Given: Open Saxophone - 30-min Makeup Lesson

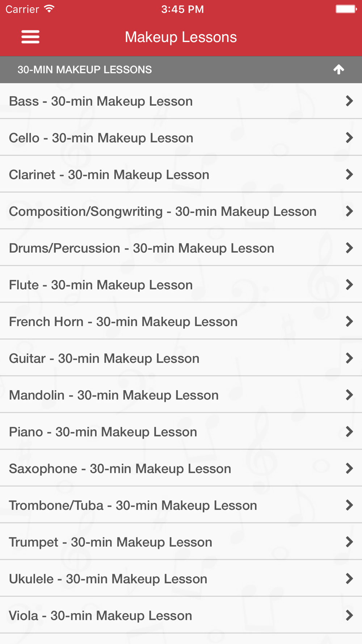Looking at the screenshot, I should pyautogui.click(x=120, y=469).
